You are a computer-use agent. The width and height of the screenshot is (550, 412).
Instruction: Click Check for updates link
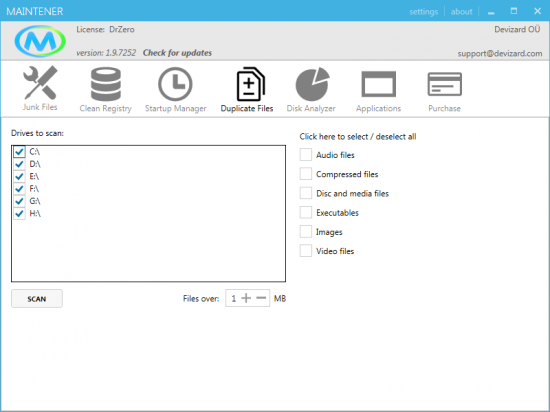[x=177, y=53]
